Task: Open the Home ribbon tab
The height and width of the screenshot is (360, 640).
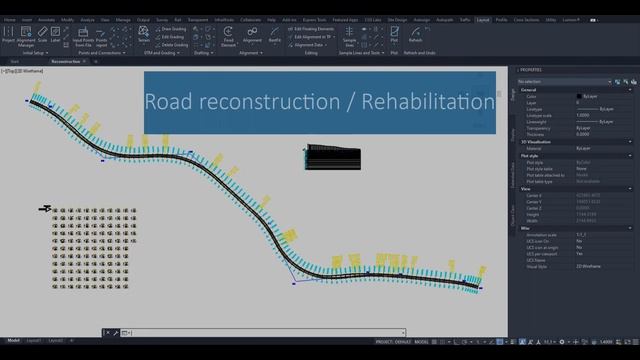Action: pos(10,20)
